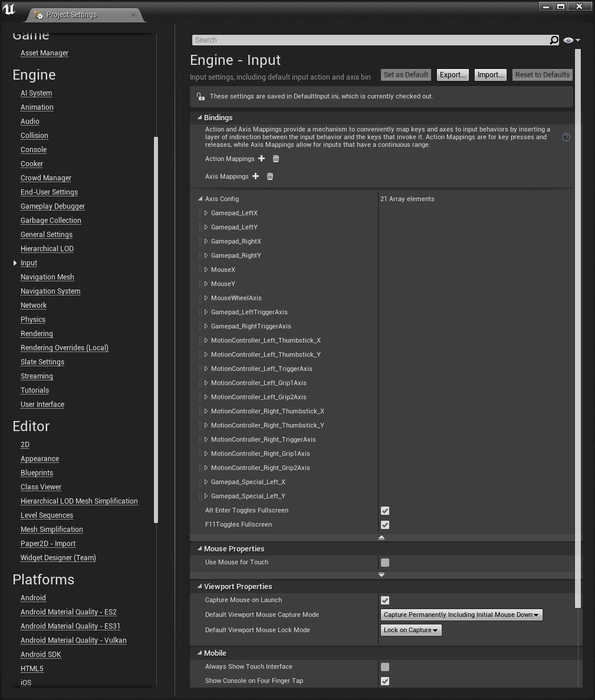Open Asset Manager link under Game
This screenshot has height=700, width=595.
[x=45, y=52]
